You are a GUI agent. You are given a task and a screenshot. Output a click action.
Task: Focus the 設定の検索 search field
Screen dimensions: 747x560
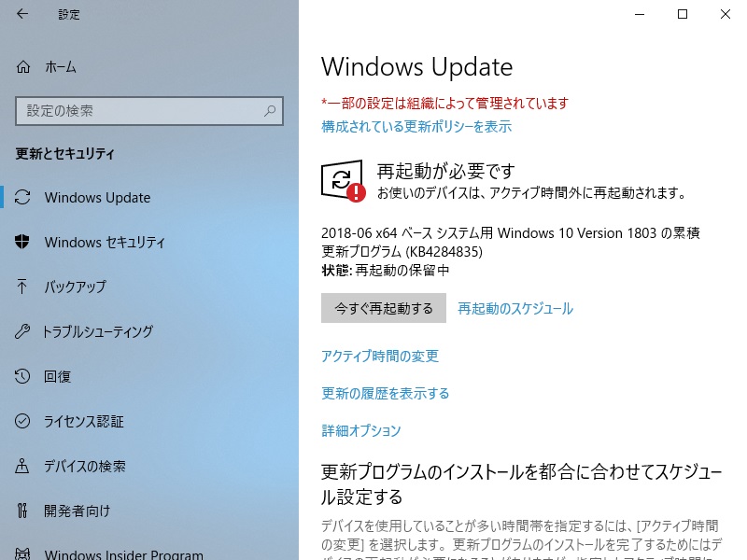(149, 111)
